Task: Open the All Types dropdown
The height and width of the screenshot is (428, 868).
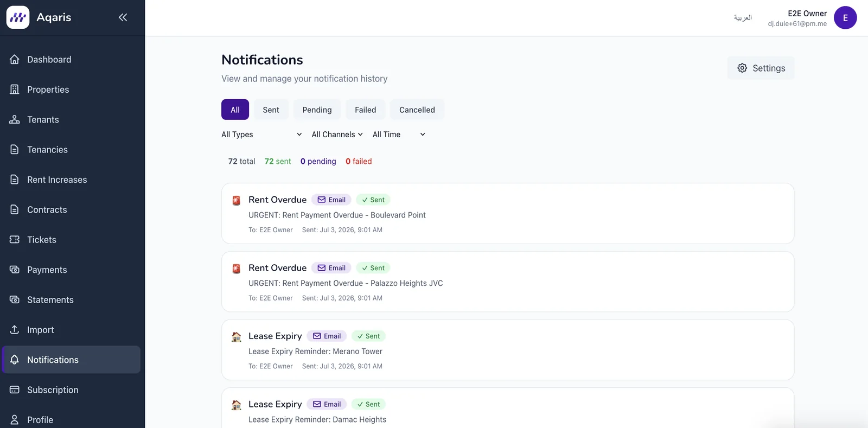Action: point(261,135)
